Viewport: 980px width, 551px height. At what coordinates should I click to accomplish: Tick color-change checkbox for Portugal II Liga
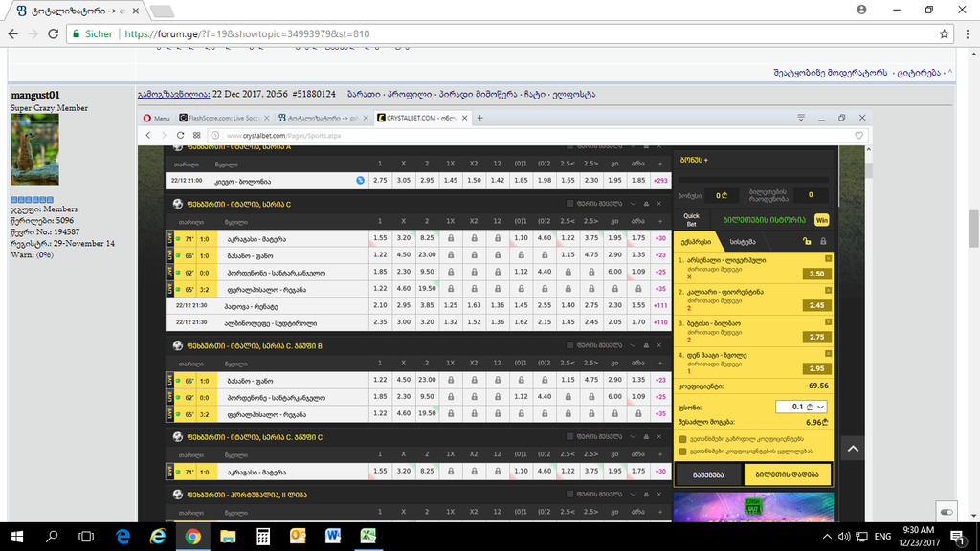[x=569, y=495]
